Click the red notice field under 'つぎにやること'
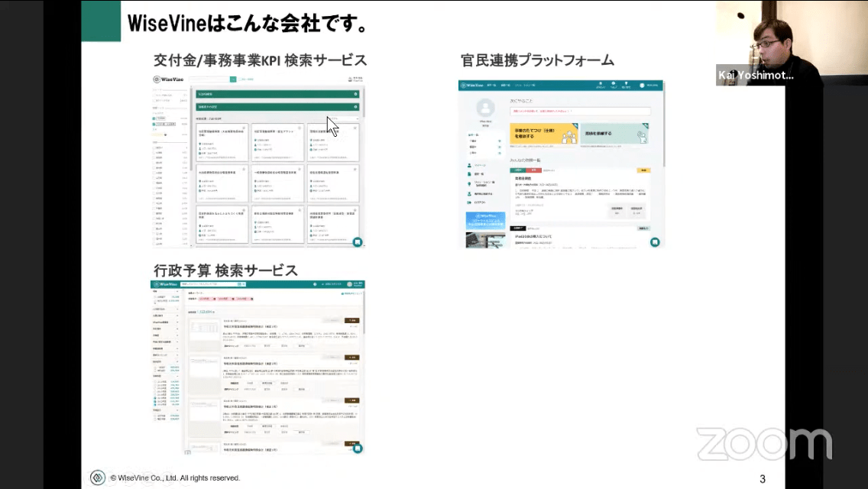The image size is (868, 489). (x=580, y=111)
